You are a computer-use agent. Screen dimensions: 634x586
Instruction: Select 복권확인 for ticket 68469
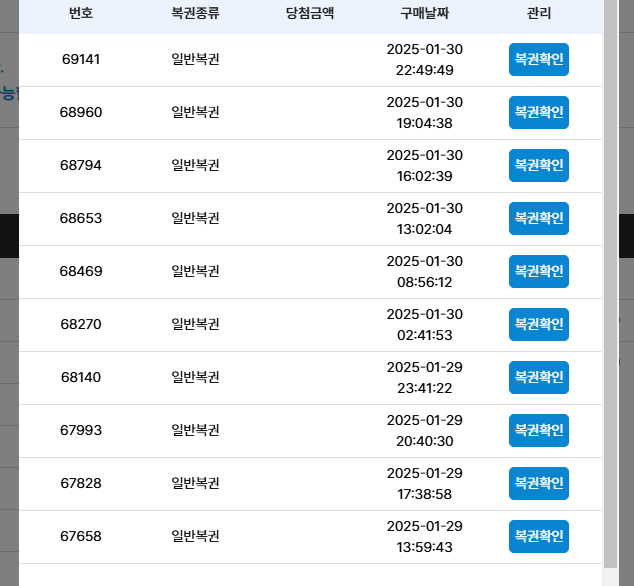pyautogui.click(x=539, y=271)
